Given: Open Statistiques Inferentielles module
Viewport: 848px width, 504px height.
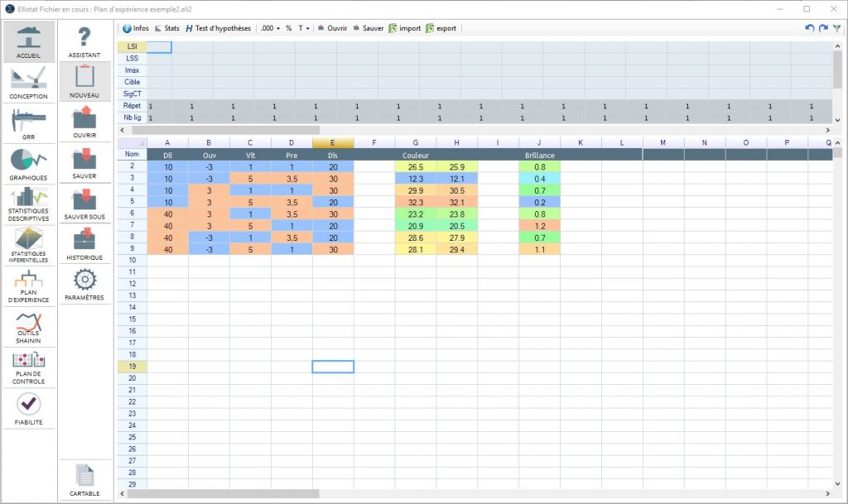Looking at the screenshot, I should coord(29,245).
